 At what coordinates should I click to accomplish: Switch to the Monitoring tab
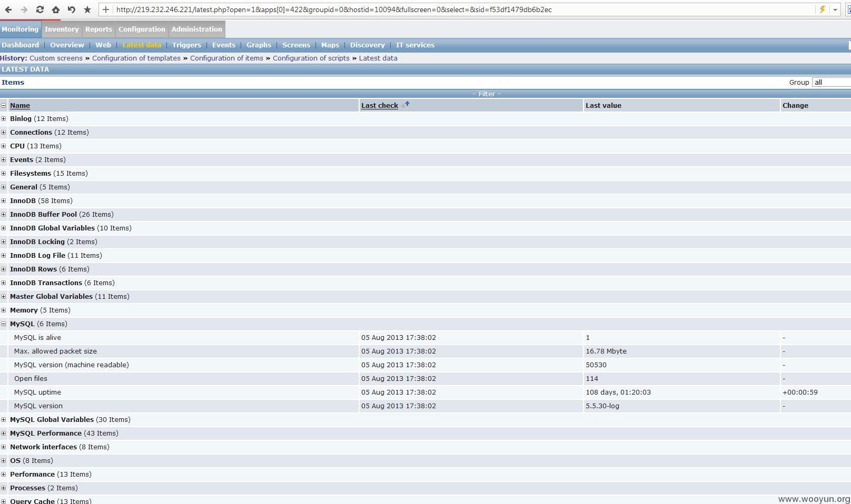tap(20, 29)
